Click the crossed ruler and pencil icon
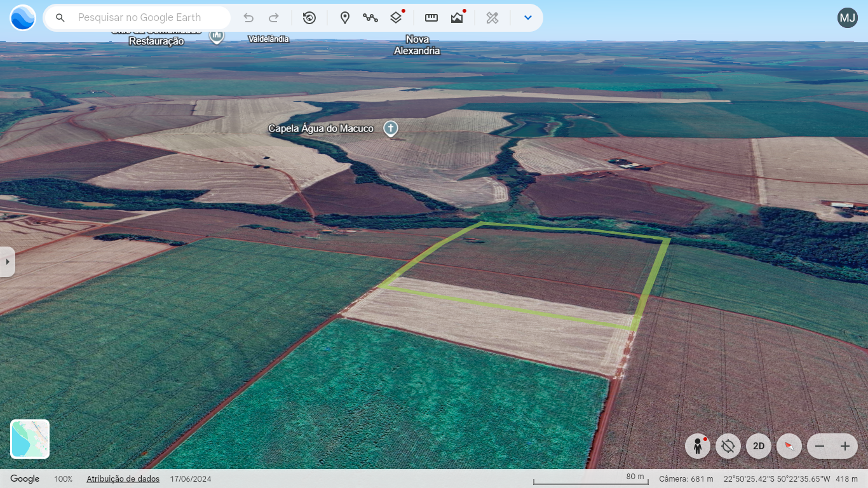 click(x=492, y=18)
